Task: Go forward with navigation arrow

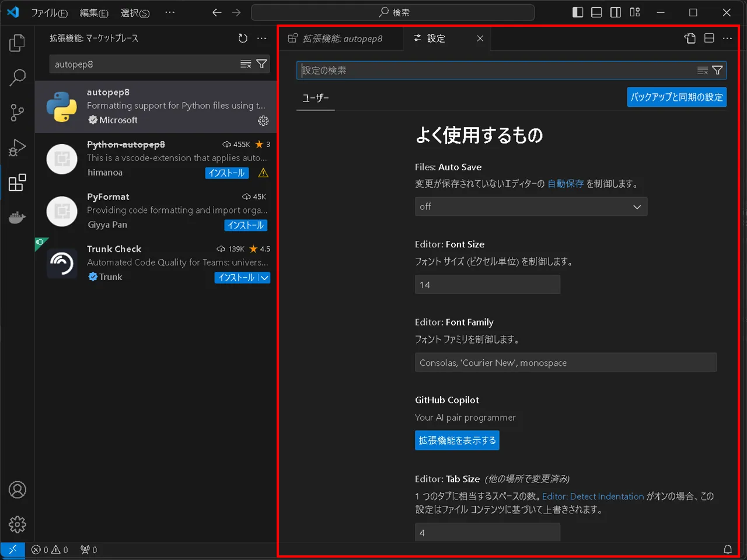Action: 236,12
